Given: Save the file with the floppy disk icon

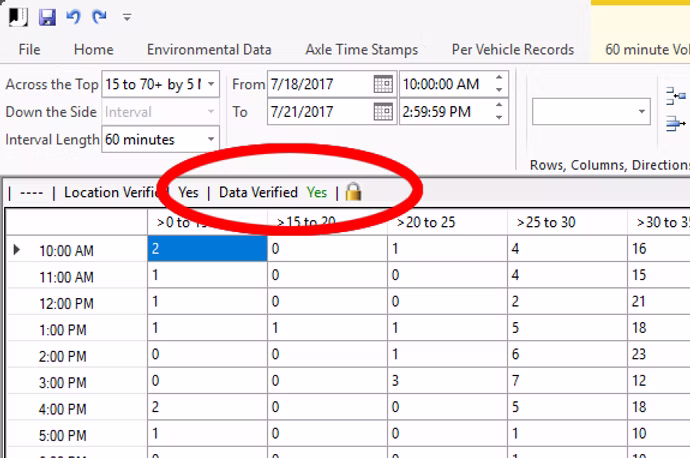Looking at the screenshot, I should click(x=47, y=18).
